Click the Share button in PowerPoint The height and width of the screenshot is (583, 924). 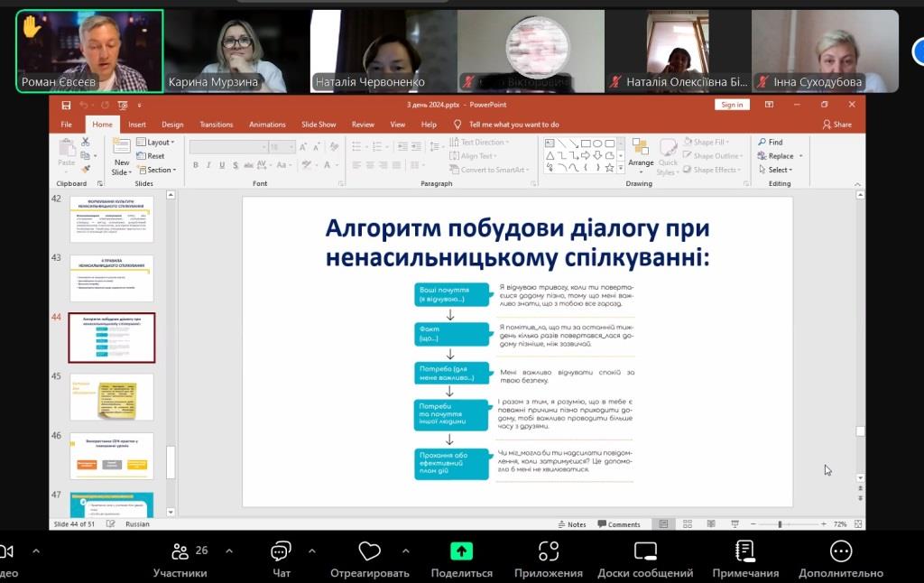(837, 125)
